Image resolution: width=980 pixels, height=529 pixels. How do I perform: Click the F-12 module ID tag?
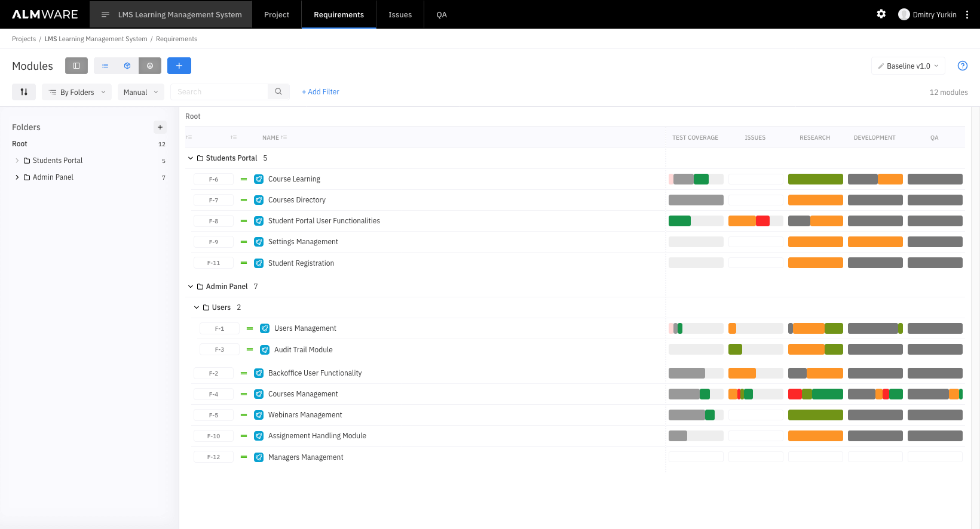[213, 457]
